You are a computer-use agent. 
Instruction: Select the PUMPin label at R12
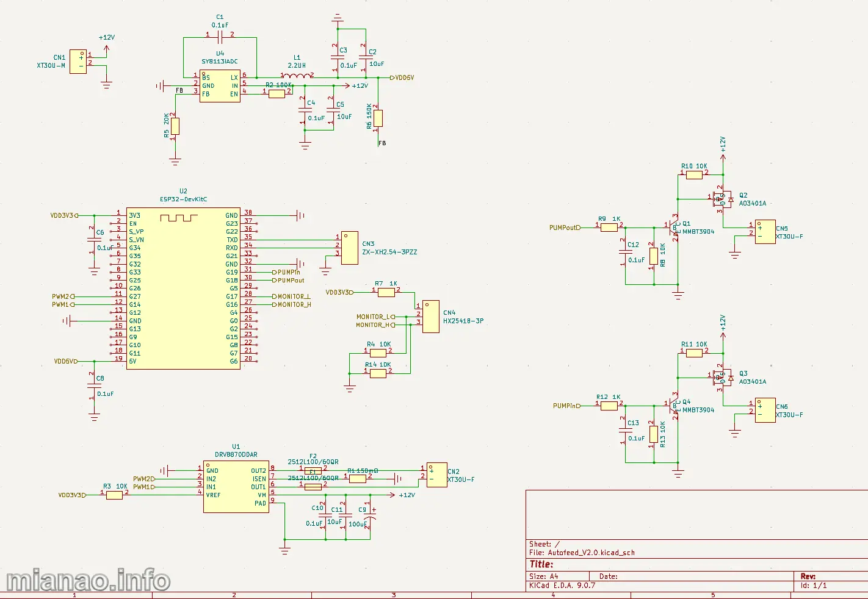566,406
